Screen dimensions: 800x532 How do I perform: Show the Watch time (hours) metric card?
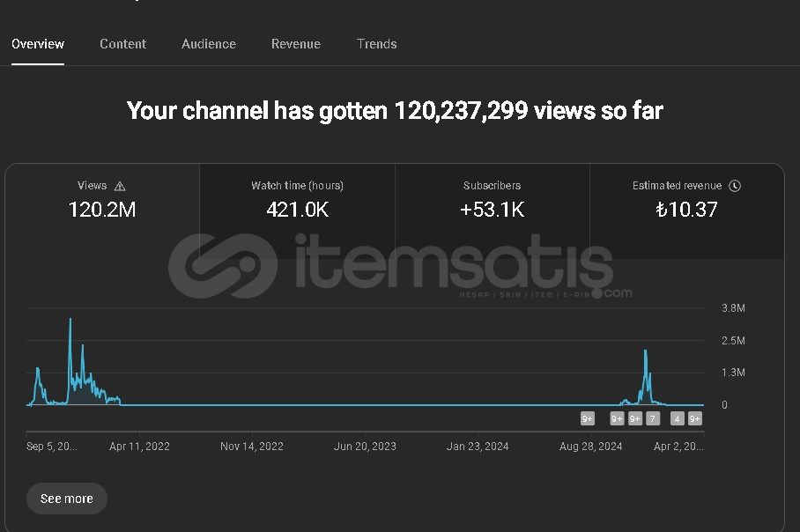298,211
